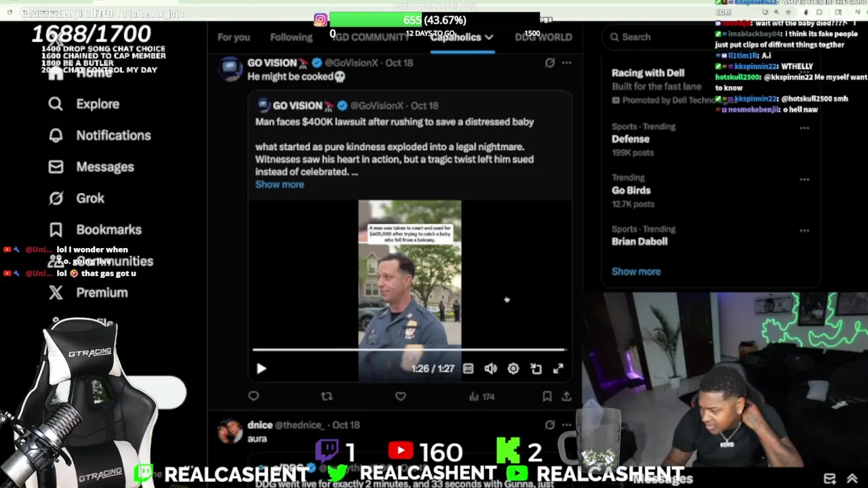Switch to GD COMMUNITY tab
Screen dimensions: 868x488
pos(371,37)
